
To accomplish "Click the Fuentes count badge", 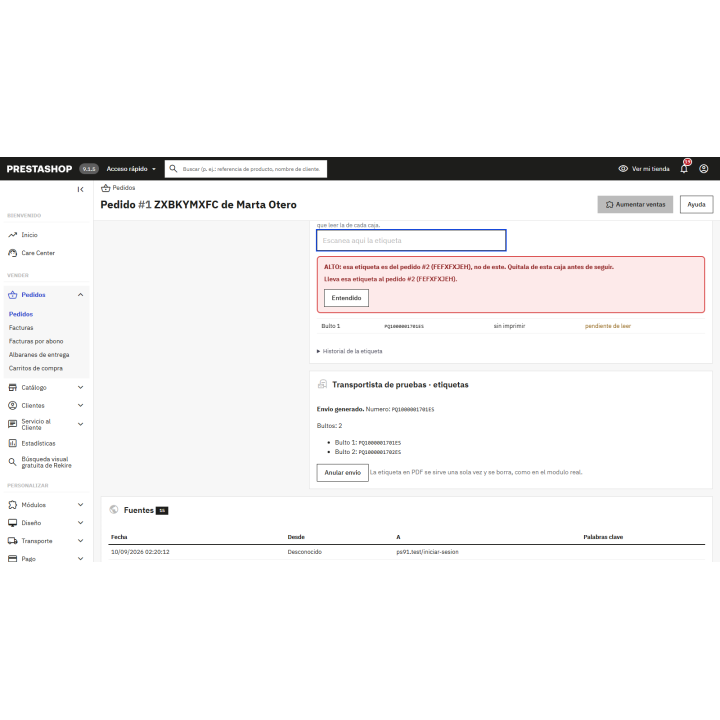I will [162, 511].
